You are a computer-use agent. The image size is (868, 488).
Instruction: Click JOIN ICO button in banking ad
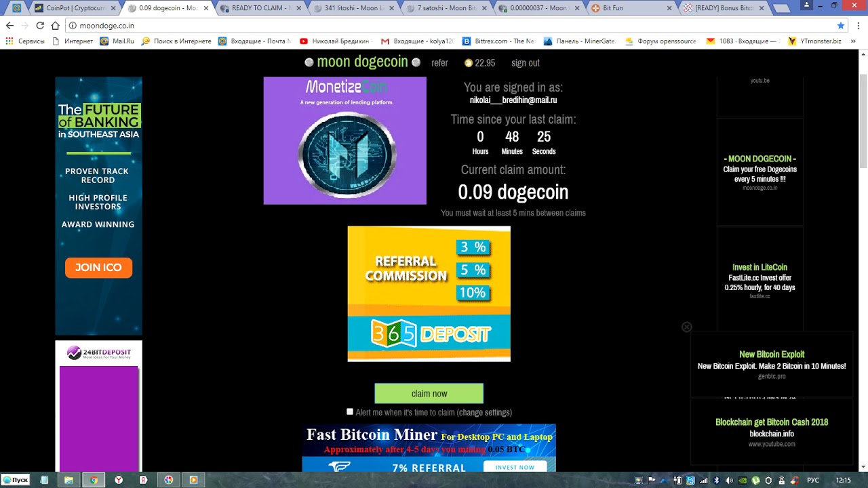point(98,268)
